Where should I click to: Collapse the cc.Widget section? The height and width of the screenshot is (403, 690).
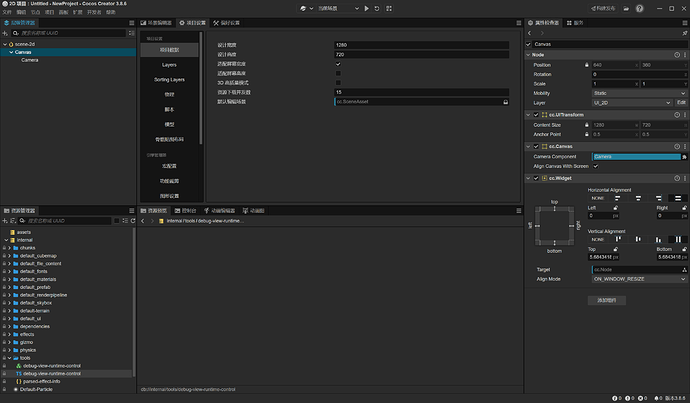(528, 178)
